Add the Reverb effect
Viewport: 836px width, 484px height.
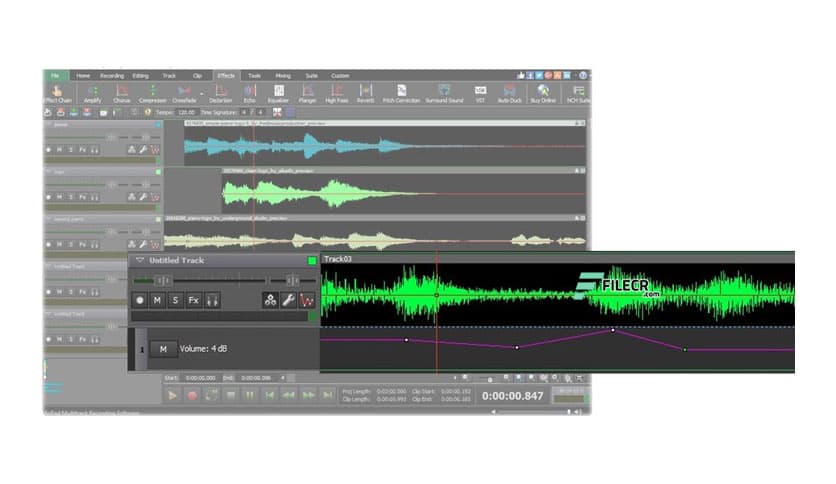point(366,92)
